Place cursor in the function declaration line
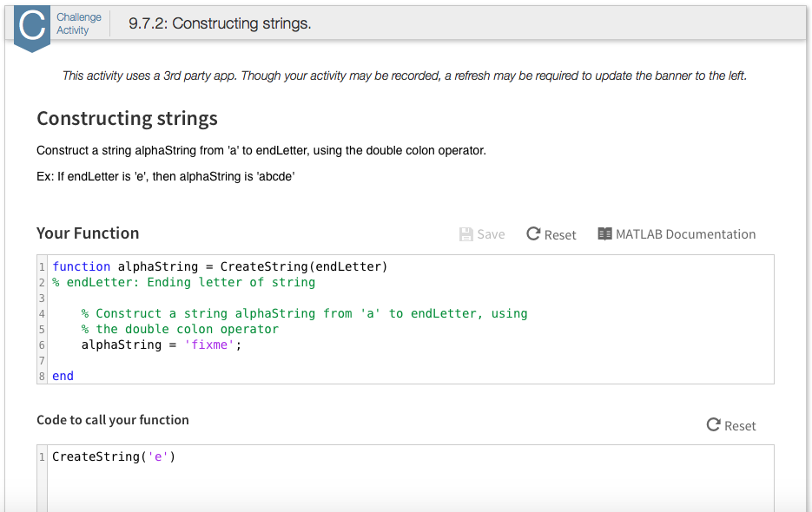Image resolution: width=812 pixels, height=512 pixels. point(220,266)
